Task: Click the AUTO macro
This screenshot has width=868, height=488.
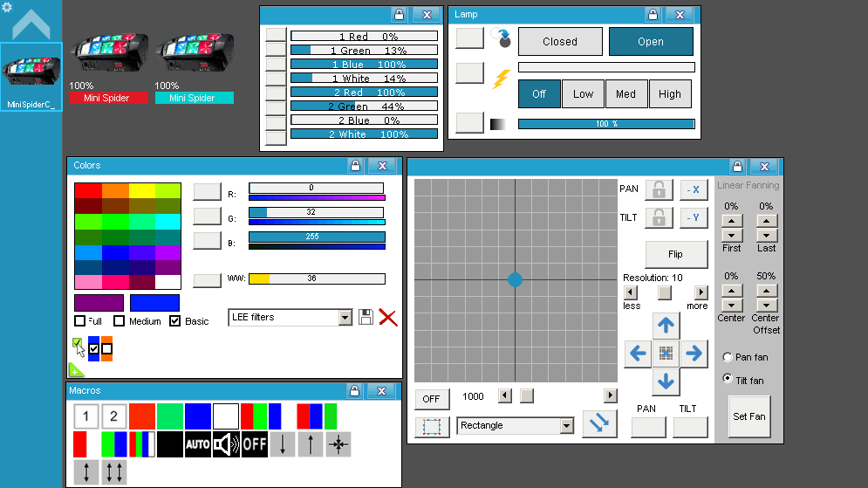Action: coord(198,444)
